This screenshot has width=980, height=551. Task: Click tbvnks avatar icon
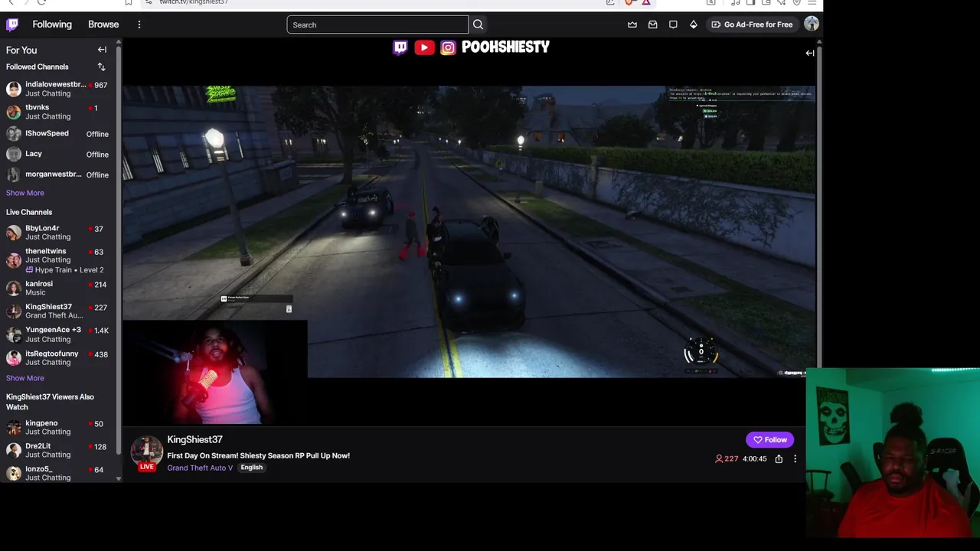point(13,112)
